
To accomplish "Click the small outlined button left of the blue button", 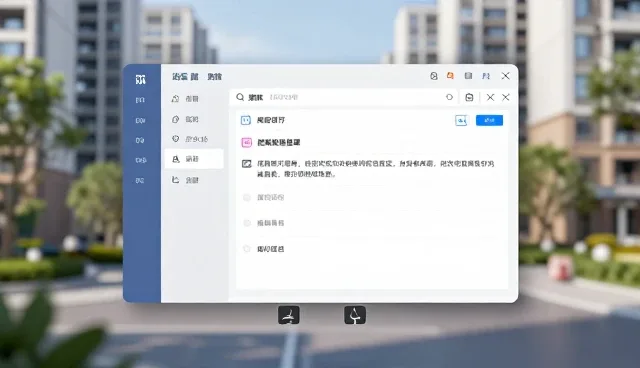I will click(461, 120).
